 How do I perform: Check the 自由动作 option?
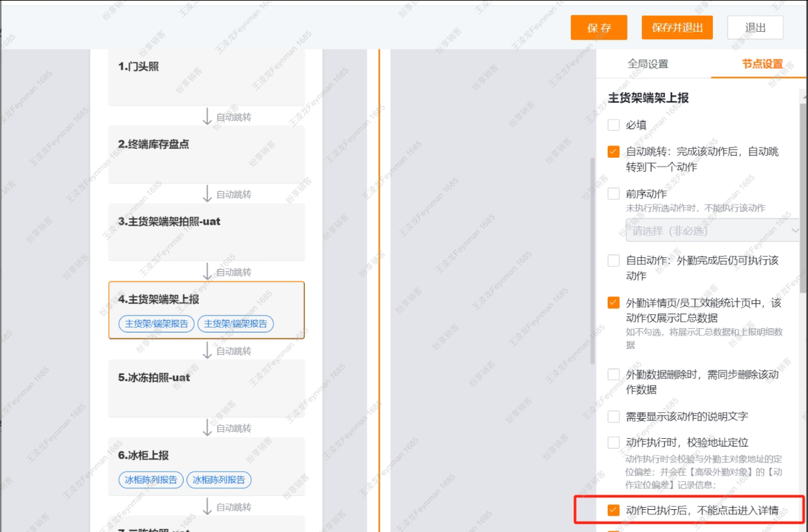[613, 260]
